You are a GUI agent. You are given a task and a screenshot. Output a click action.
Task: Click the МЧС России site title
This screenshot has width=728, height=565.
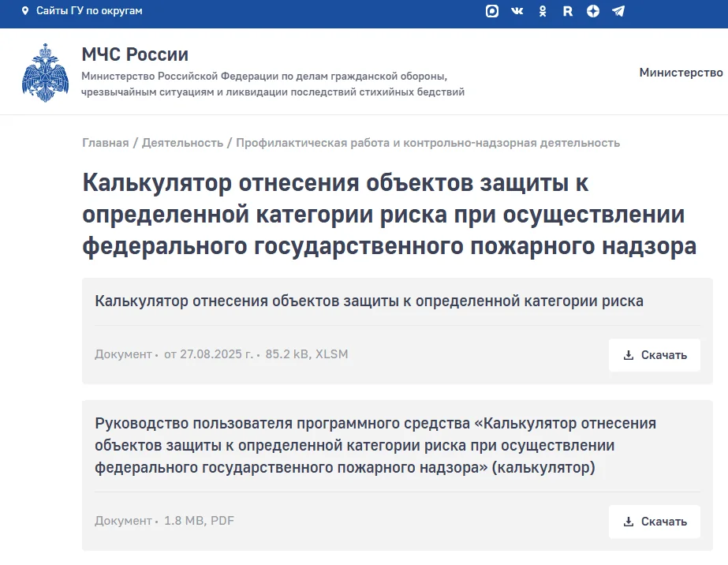tap(135, 54)
